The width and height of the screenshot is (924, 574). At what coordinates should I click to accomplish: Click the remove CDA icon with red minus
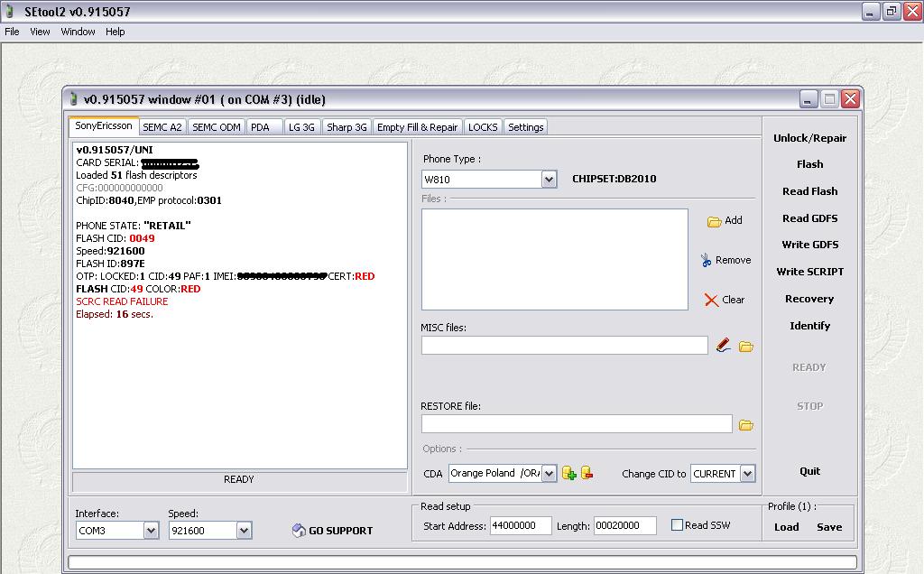tap(587, 473)
